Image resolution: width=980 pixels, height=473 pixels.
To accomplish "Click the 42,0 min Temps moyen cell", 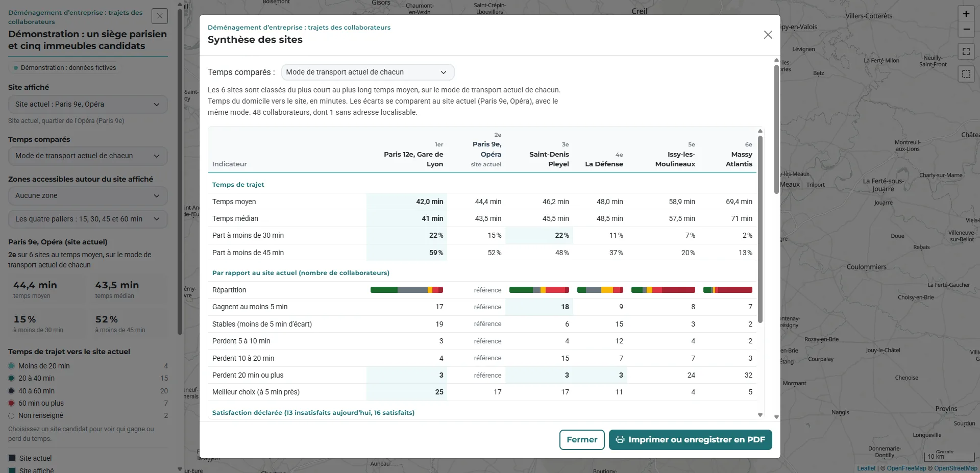I will pos(407,202).
